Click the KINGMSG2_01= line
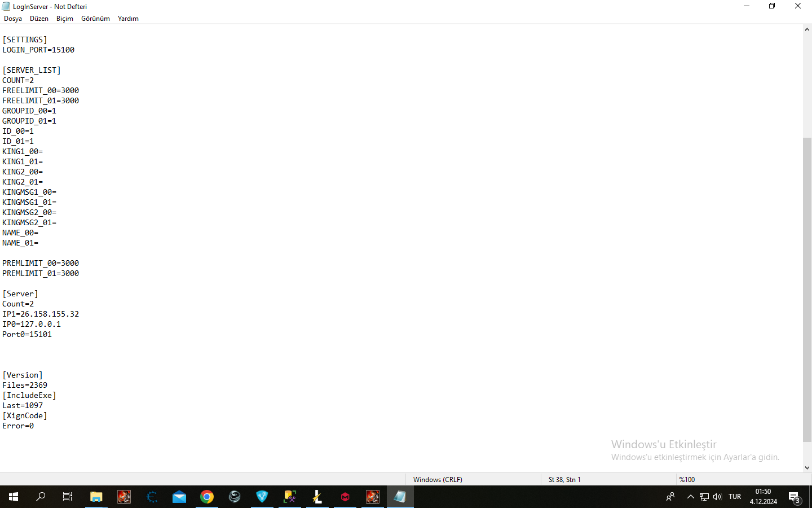812x508 pixels. click(x=29, y=222)
